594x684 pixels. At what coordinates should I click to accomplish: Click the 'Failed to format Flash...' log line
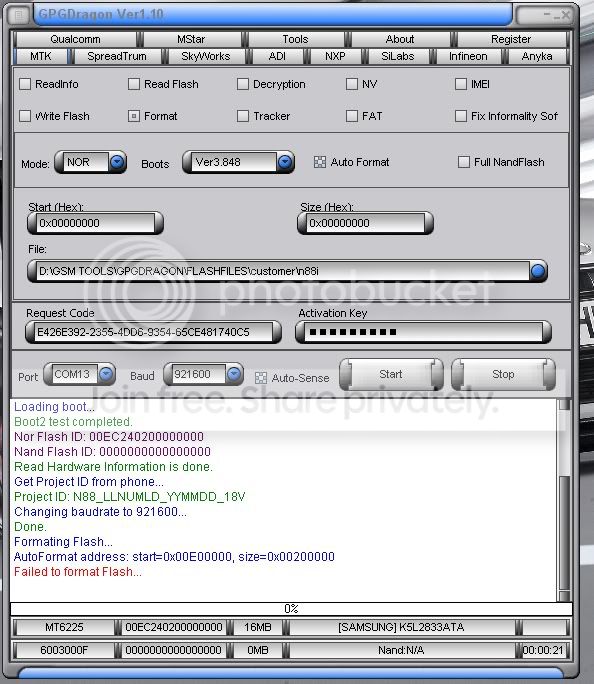tap(78, 571)
